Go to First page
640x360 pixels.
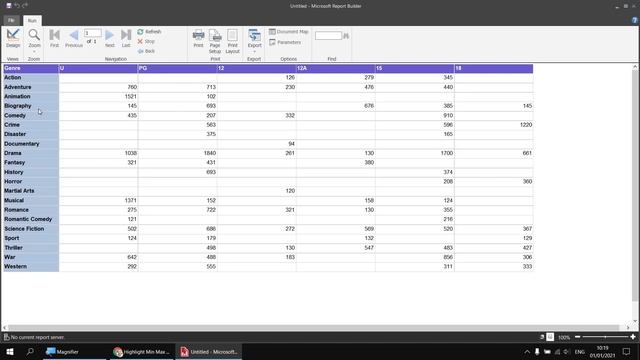(x=54, y=38)
